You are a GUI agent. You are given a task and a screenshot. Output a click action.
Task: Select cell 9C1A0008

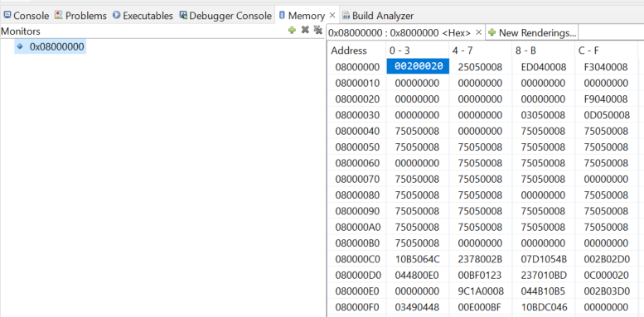[x=481, y=291]
